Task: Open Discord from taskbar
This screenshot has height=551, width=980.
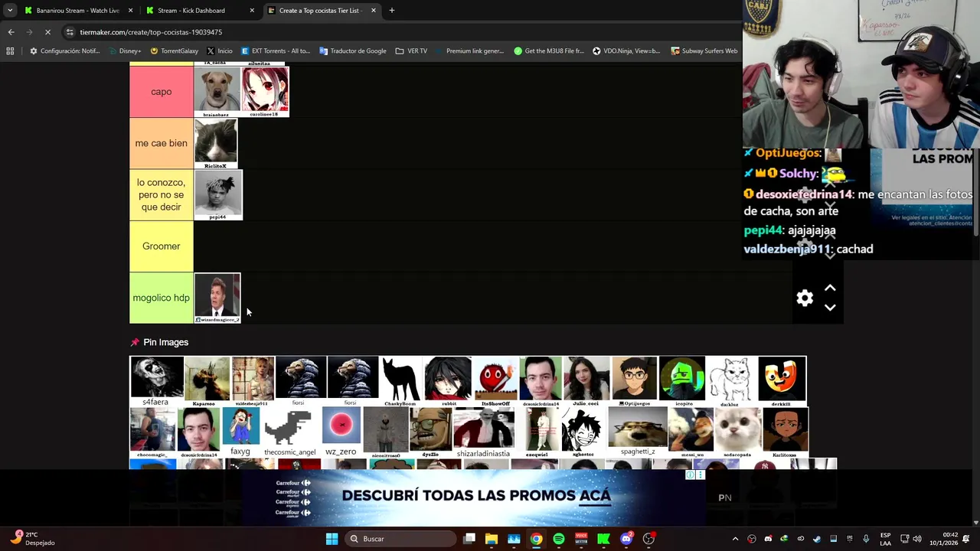Action: coord(626,539)
